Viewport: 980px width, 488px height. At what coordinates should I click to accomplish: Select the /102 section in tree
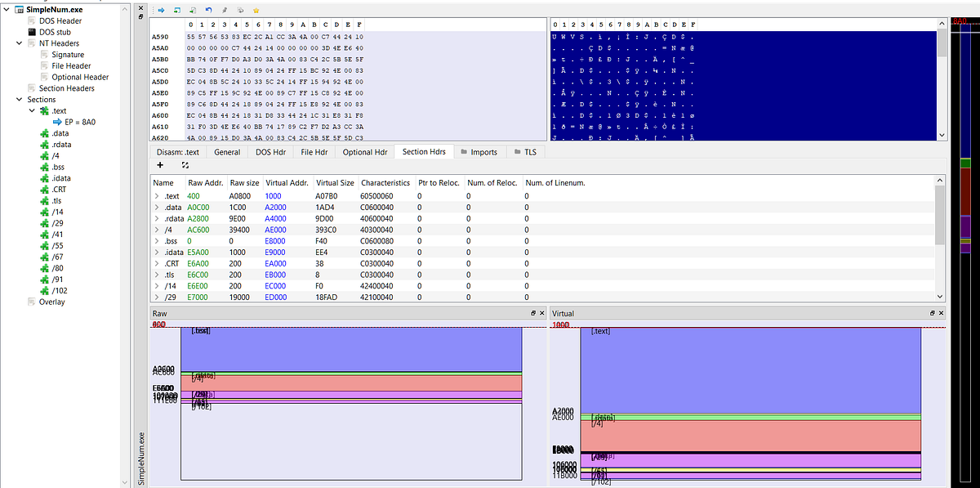[59, 290]
